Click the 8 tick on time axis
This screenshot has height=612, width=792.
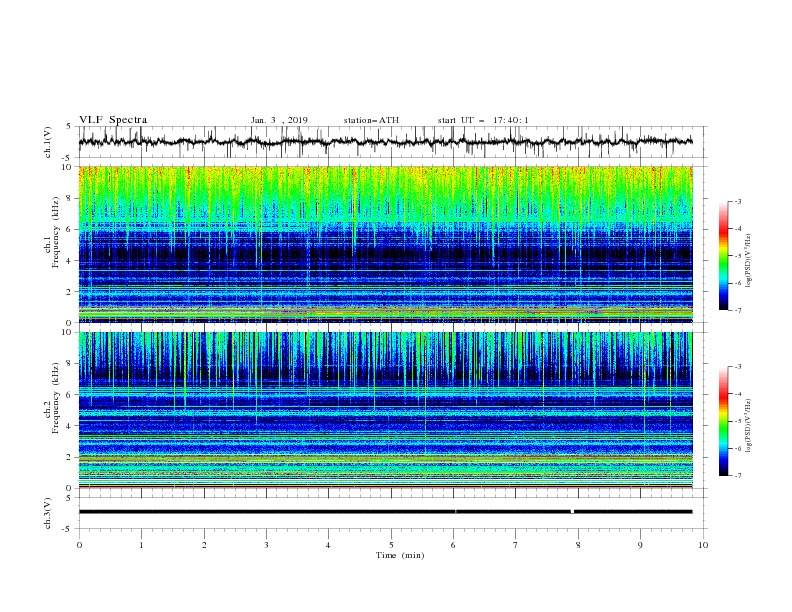(578, 545)
